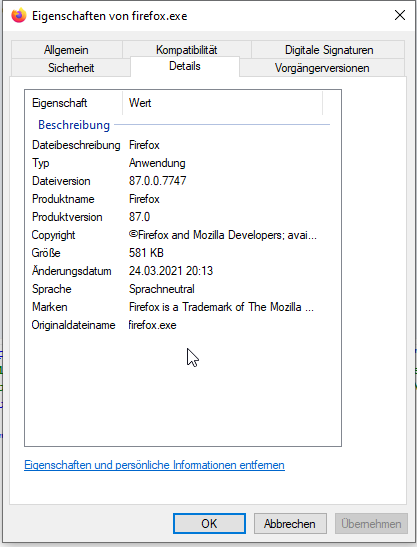
Task: Click the firefox.exe original filename value
Action: click(152, 325)
